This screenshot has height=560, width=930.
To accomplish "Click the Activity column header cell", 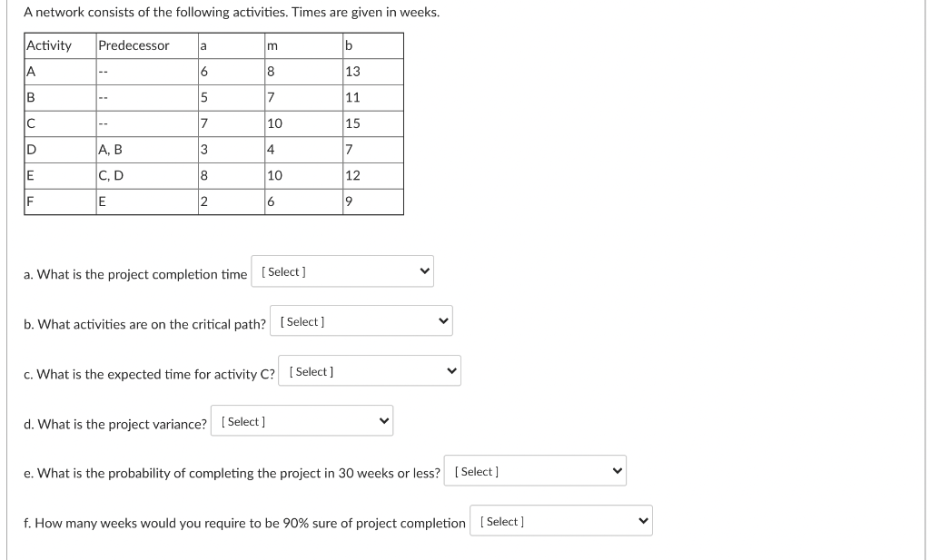I will (61, 45).
